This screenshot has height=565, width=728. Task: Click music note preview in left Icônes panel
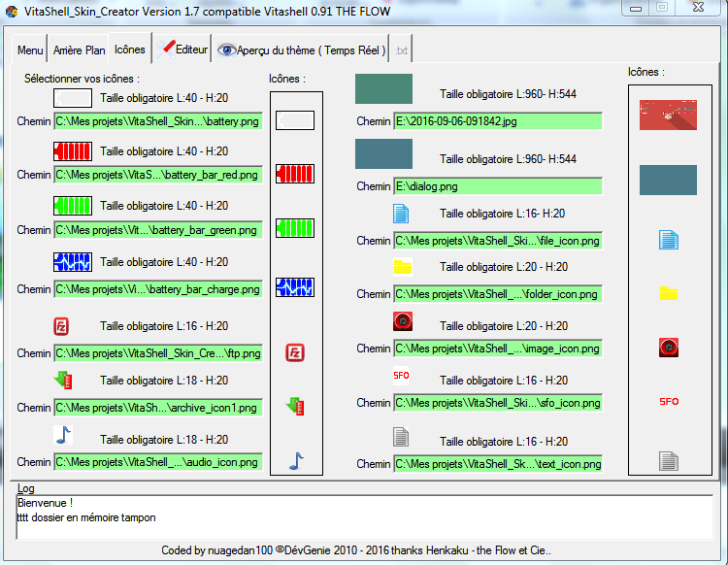point(296,461)
